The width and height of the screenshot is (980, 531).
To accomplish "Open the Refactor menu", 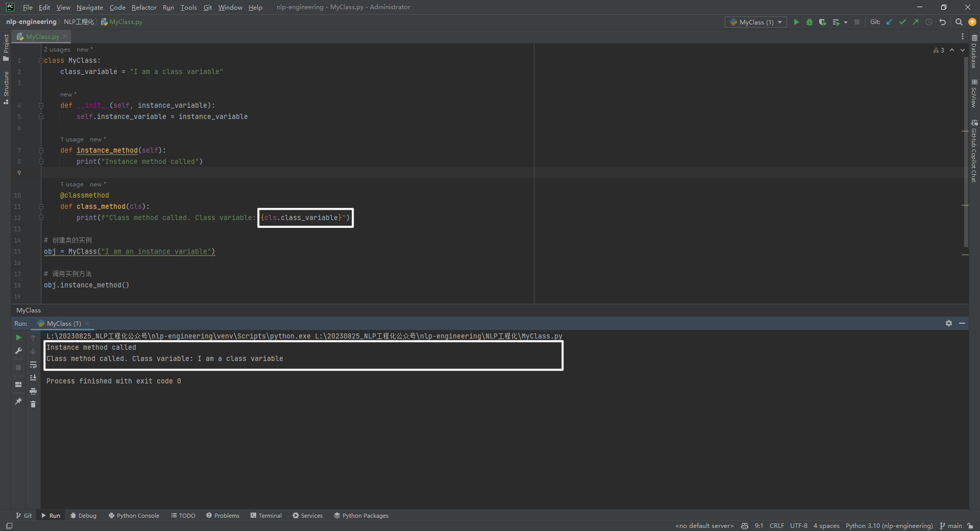I will (x=144, y=7).
